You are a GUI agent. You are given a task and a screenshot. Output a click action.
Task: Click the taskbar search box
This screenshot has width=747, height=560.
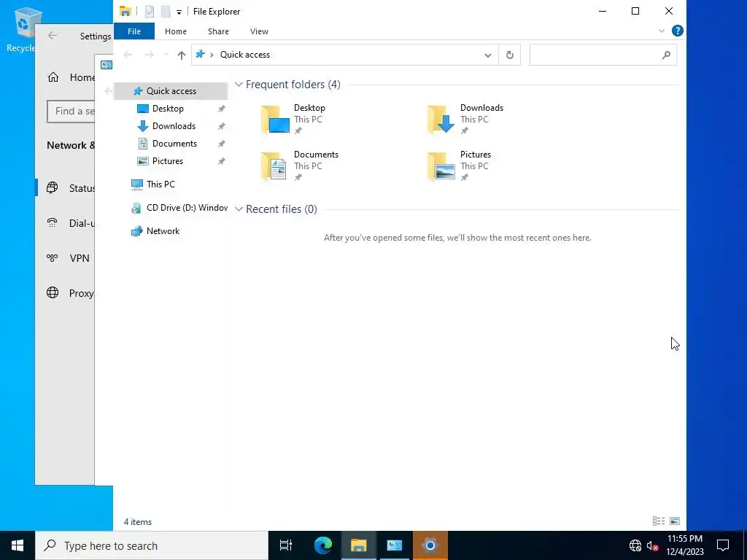click(152, 545)
